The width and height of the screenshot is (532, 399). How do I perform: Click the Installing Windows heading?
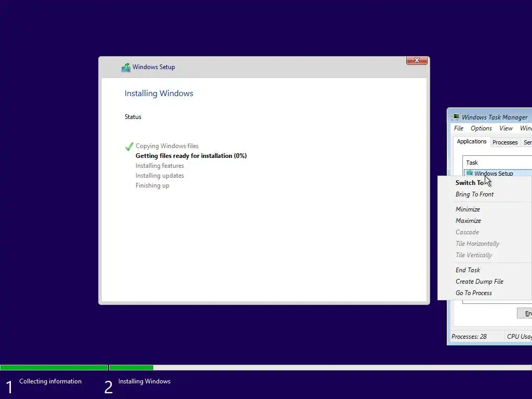click(x=159, y=94)
